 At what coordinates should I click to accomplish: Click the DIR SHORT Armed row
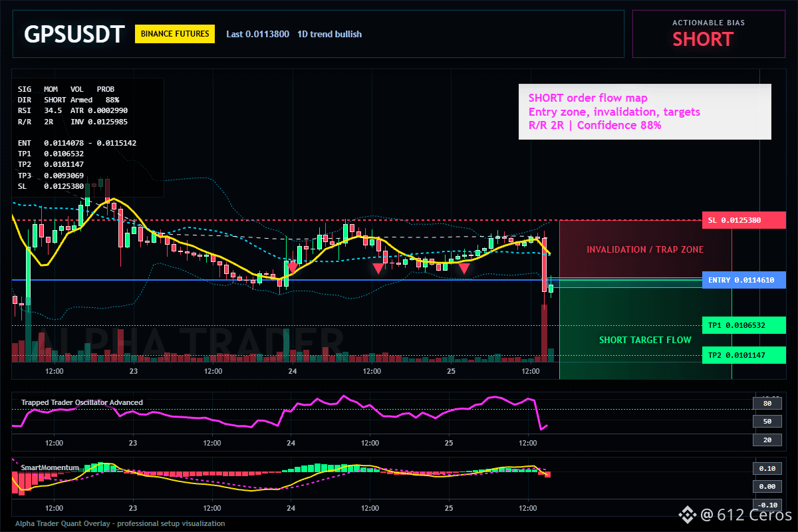click(x=55, y=99)
